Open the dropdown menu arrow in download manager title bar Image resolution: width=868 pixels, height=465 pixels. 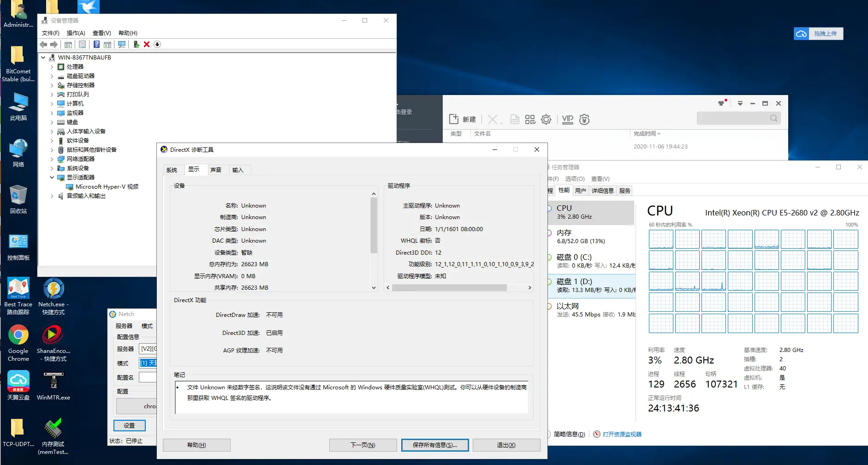tap(740, 103)
